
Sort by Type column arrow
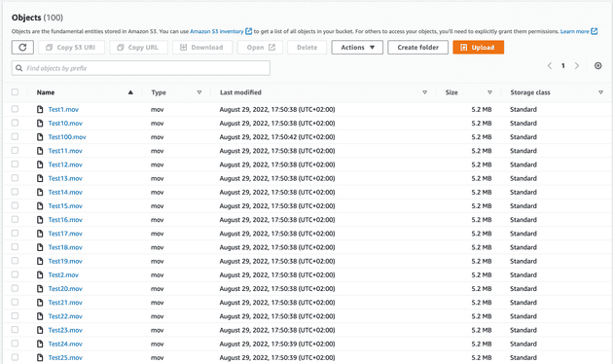click(x=199, y=92)
